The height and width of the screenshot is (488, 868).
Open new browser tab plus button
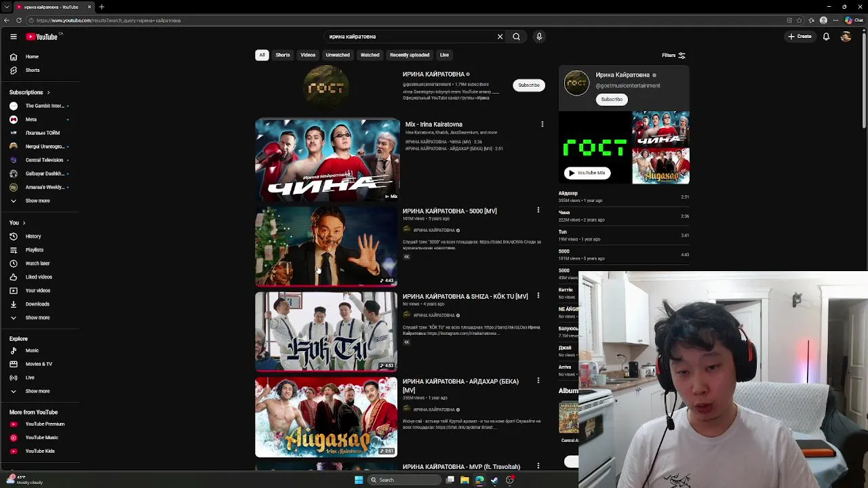pyautogui.click(x=101, y=7)
